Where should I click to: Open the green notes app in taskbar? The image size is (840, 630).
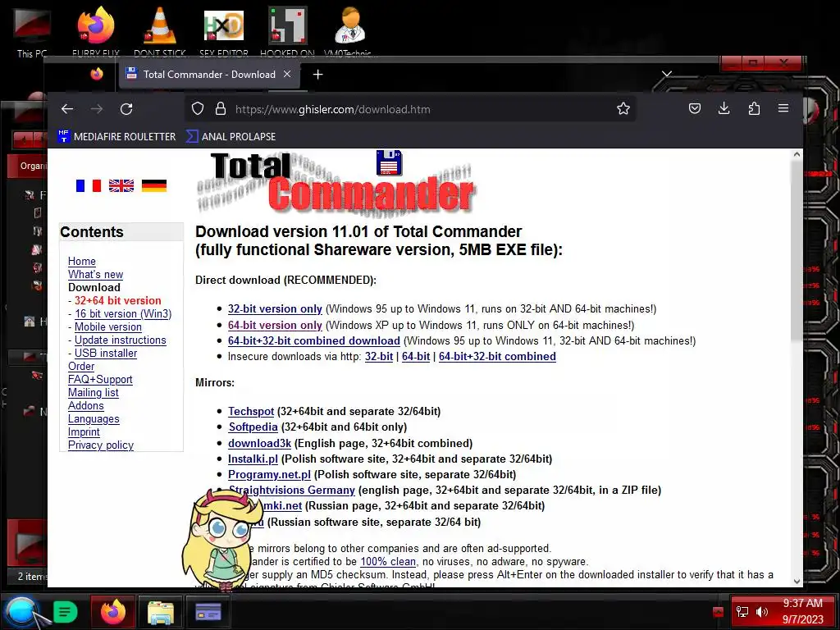tap(66, 611)
